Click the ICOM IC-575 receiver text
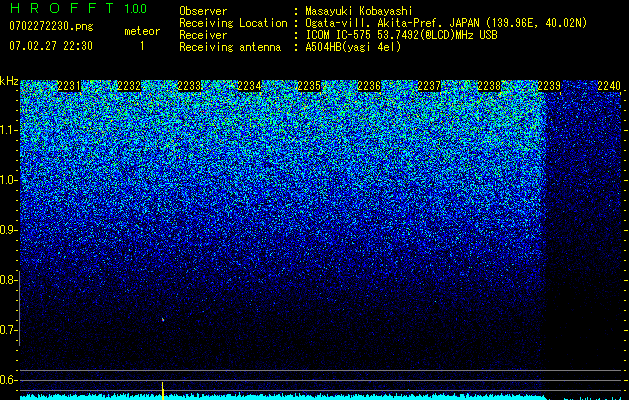Screen dimensions: 629x400 401,35
